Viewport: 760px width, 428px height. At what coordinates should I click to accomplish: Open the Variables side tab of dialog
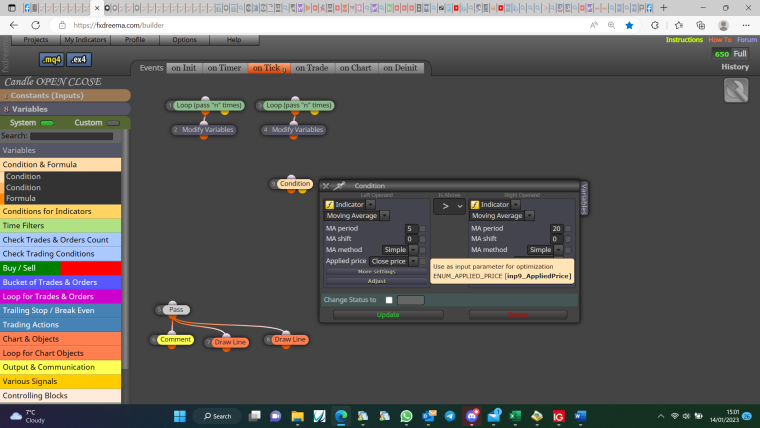click(584, 198)
